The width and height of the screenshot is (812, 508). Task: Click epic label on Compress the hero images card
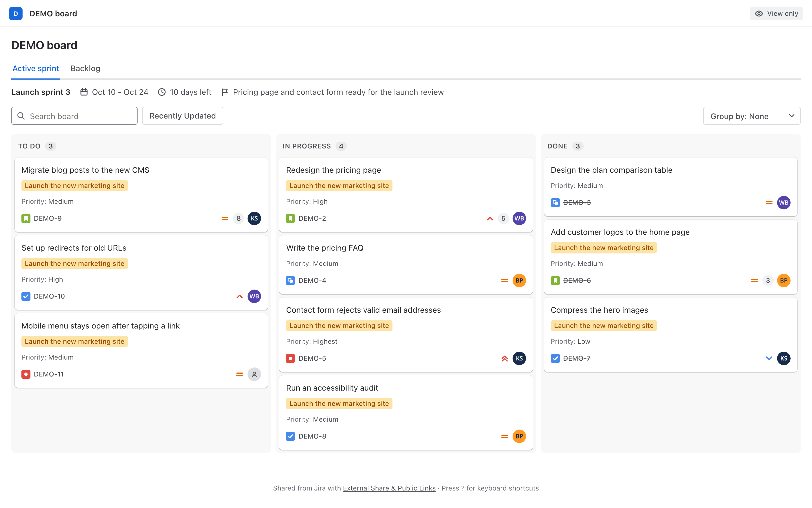(604, 326)
